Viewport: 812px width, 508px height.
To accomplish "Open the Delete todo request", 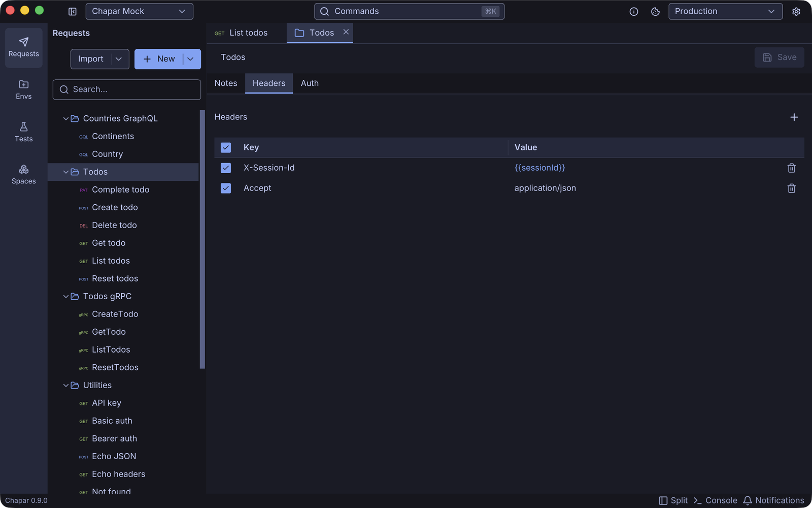I will point(123,225).
